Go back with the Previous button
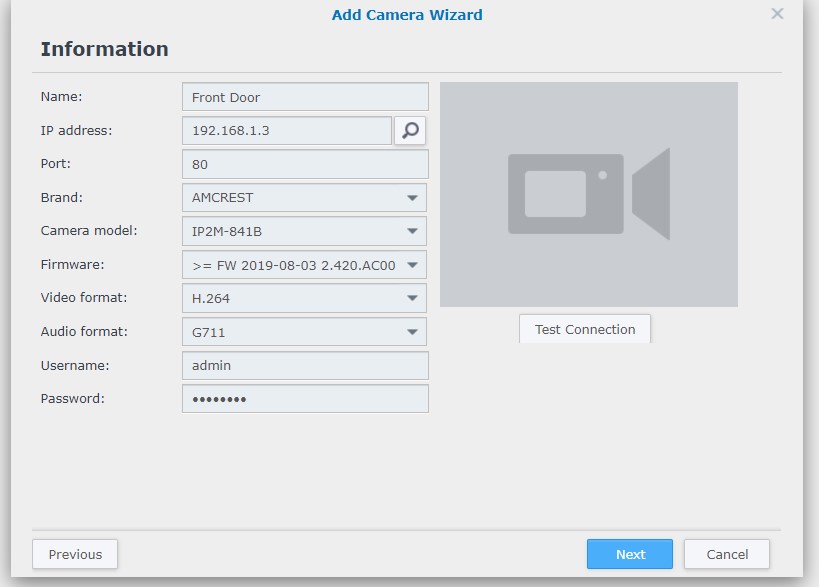The width and height of the screenshot is (819, 587). 75,554
